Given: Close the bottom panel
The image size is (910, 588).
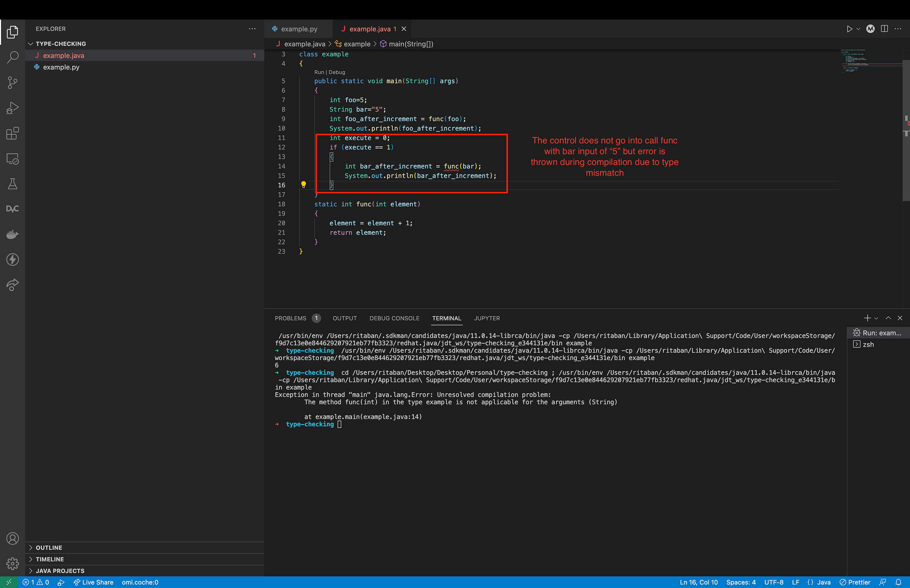Looking at the screenshot, I should coord(900,318).
